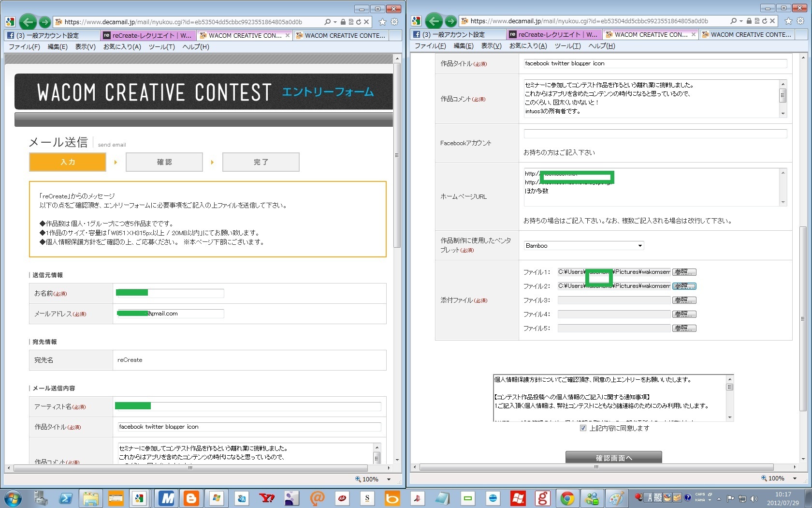Click the search magnifier in right address bar

coord(733,21)
